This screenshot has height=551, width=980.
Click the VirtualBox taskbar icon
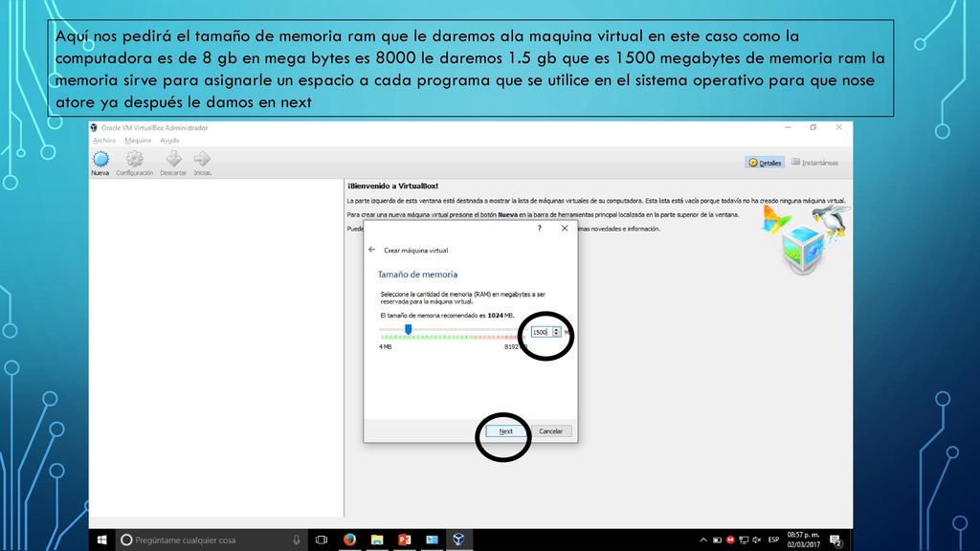click(458, 540)
